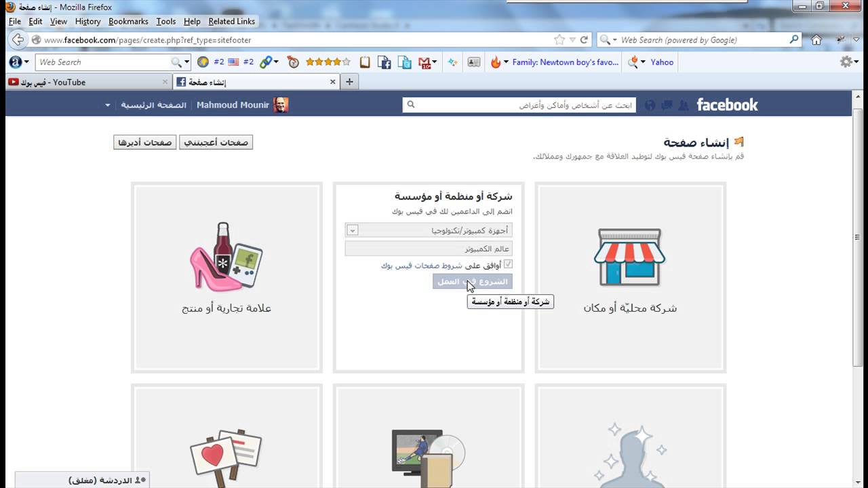
Task: Click the Twitter document toolbar icon
Action: (405, 62)
